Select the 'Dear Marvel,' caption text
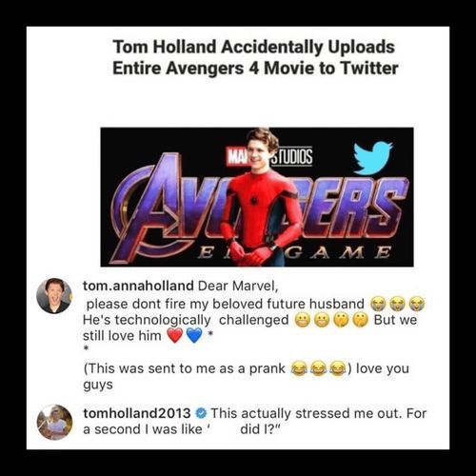 point(238,286)
